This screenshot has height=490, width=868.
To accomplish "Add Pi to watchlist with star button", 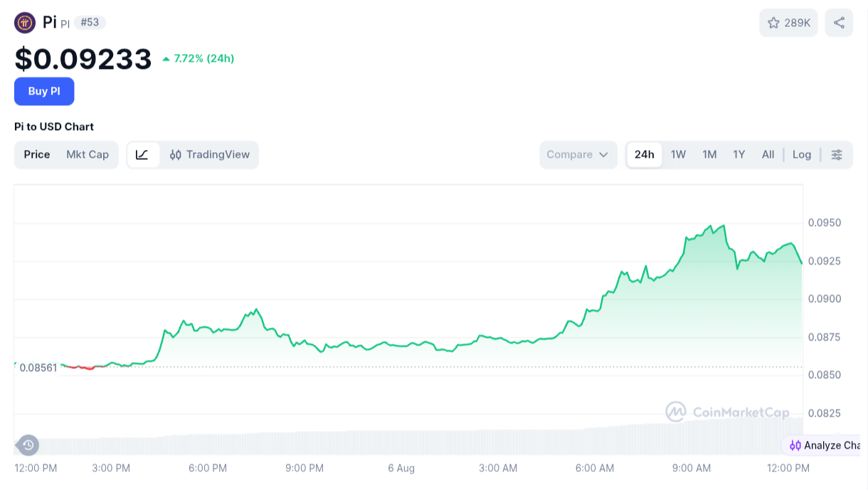I will [788, 23].
